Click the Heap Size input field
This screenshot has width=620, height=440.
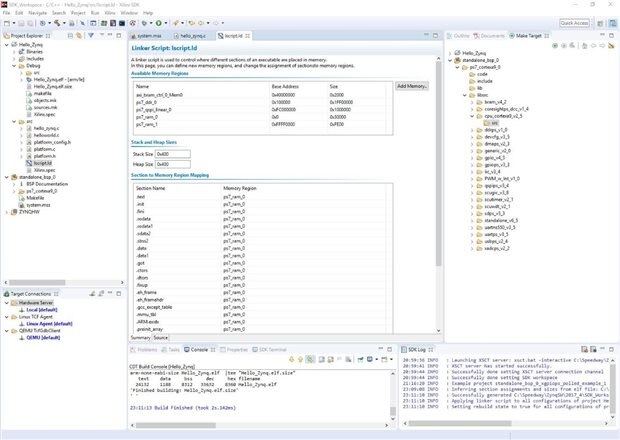click(173, 164)
